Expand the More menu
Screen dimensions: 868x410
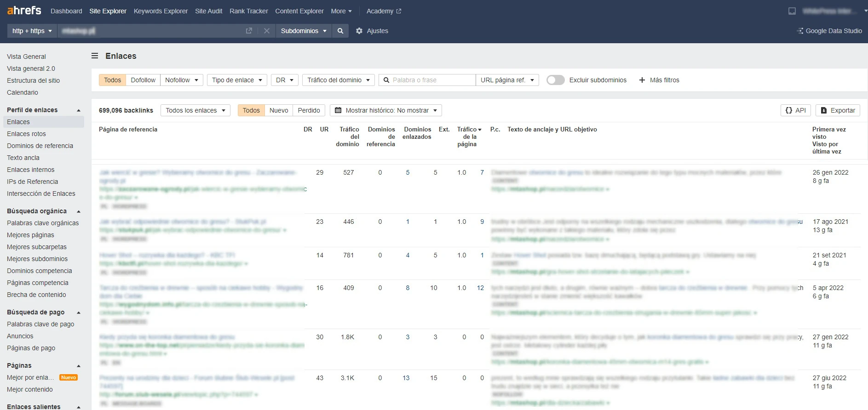click(x=341, y=11)
